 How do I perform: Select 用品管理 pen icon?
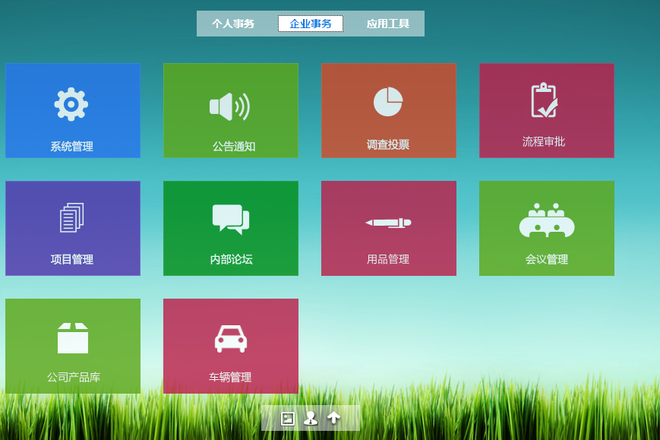(388, 222)
